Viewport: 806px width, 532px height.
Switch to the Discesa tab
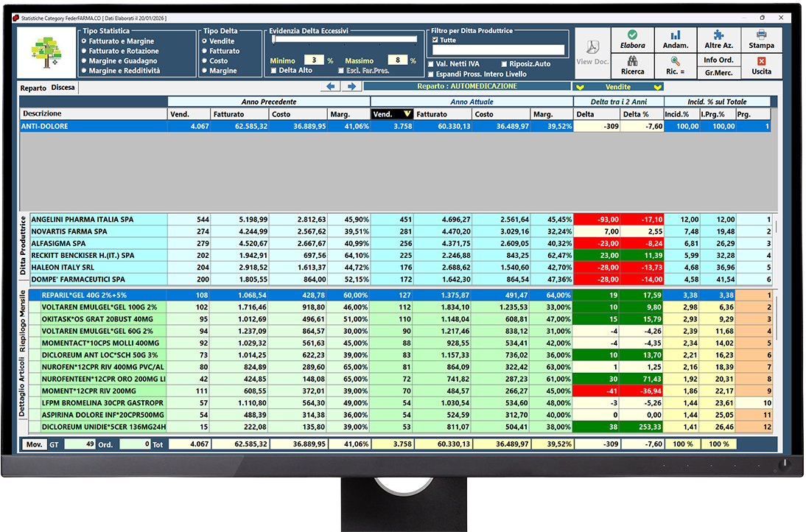click(63, 88)
